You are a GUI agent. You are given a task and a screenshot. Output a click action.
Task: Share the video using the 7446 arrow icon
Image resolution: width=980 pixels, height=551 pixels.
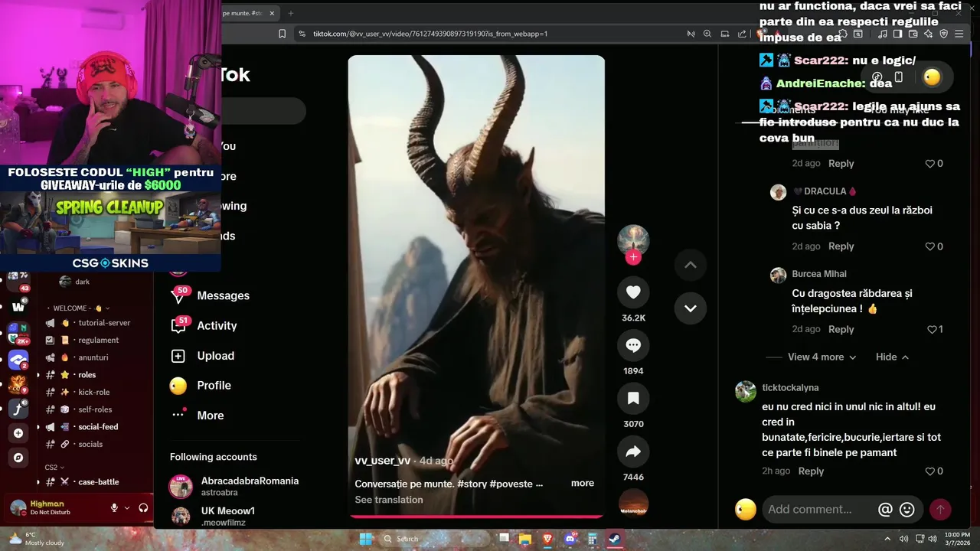[x=633, y=452]
